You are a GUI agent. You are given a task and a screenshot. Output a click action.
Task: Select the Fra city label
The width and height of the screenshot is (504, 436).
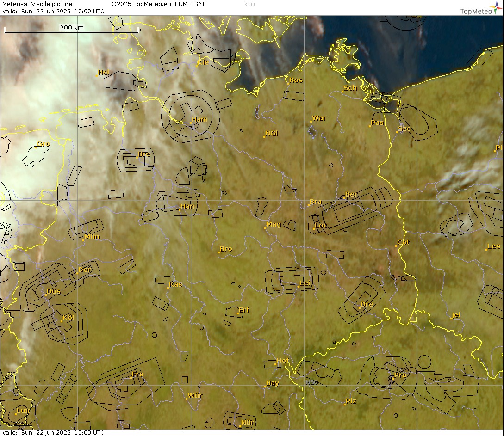137,374
